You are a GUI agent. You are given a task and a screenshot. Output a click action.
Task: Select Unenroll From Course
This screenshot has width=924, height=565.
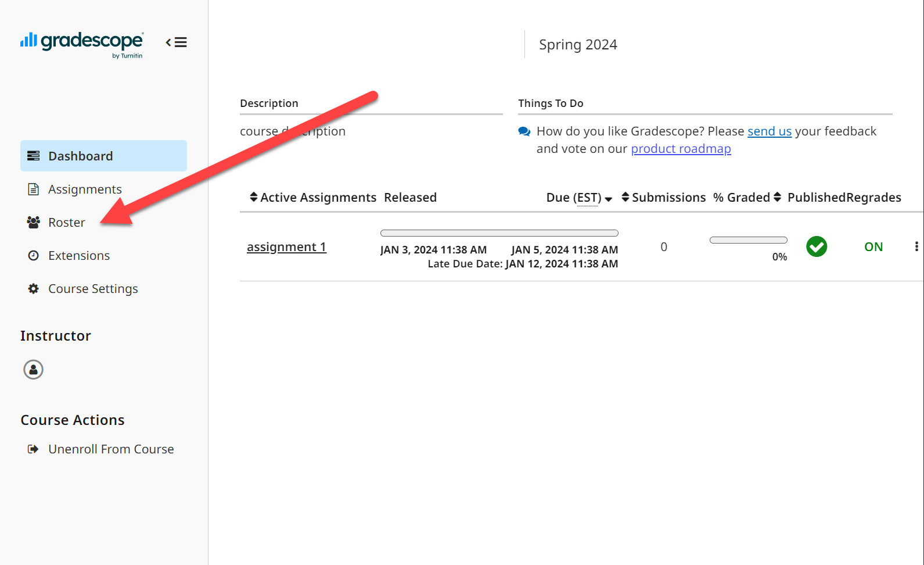[x=111, y=449]
